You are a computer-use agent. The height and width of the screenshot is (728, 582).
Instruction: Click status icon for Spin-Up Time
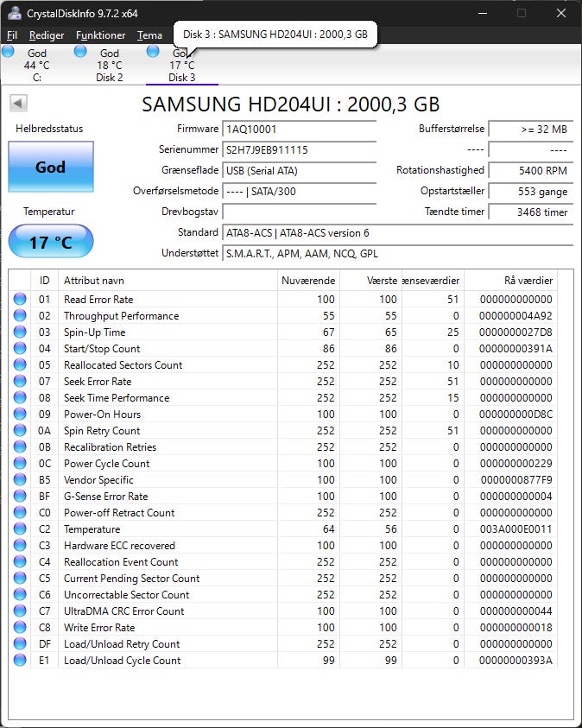tap(20, 332)
